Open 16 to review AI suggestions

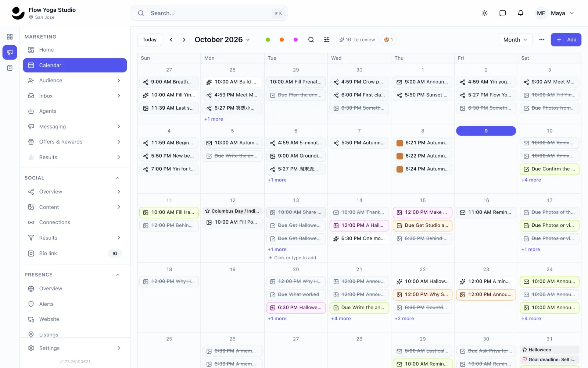pos(357,40)
